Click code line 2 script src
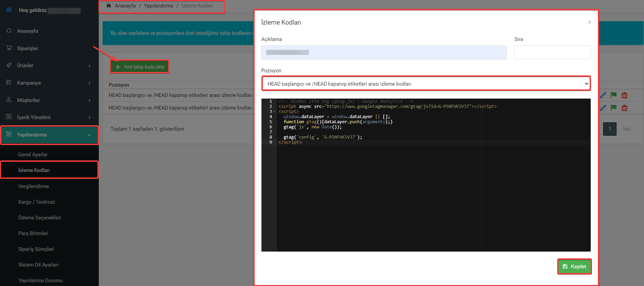The image size is (644, 286). (x=388, y=106)
